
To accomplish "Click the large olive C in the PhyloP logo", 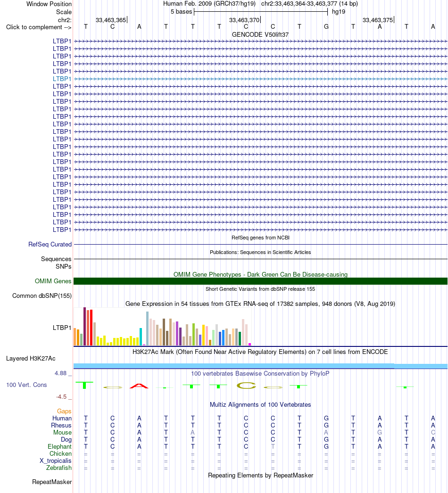I will [x=246, y=386].
